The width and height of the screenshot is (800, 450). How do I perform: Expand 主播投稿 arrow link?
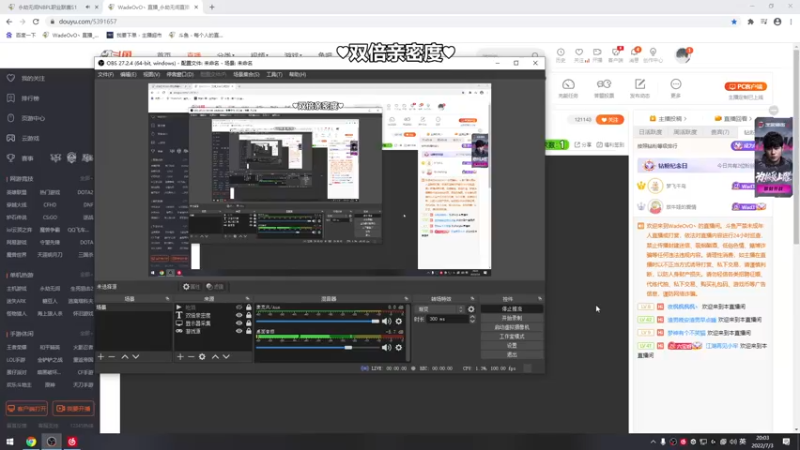685,118
